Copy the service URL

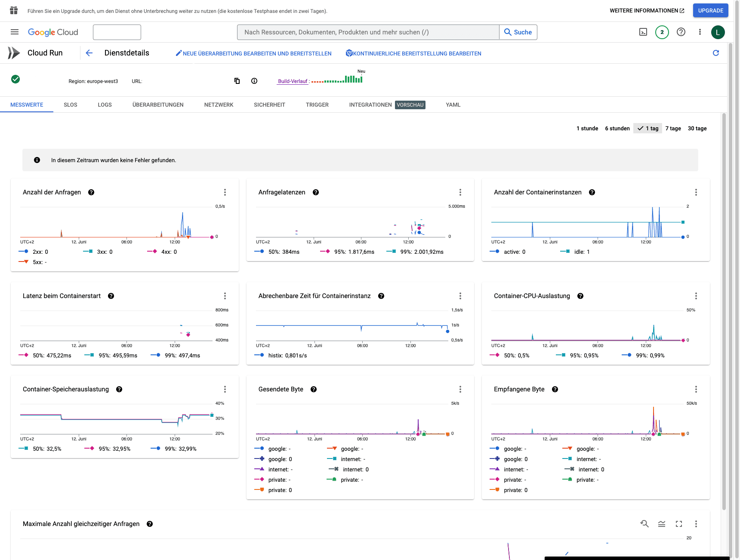pos(237,81)
